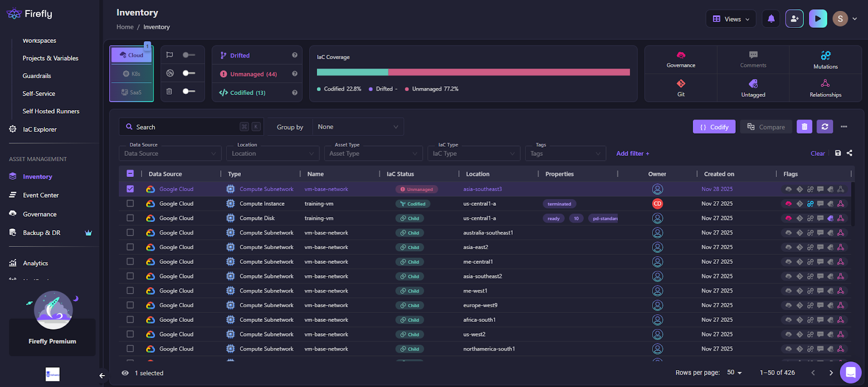Select the Cloud tab

coord(132,55)
